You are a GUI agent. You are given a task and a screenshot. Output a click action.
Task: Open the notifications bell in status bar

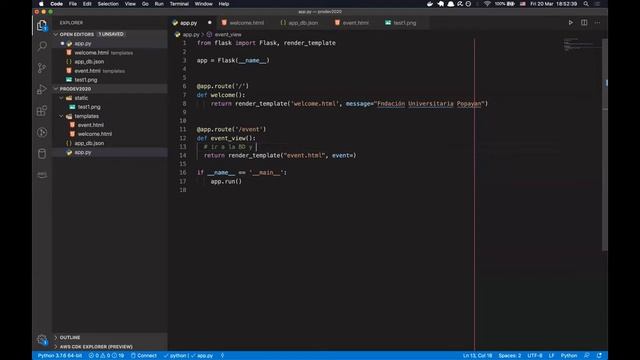point(599,356)
